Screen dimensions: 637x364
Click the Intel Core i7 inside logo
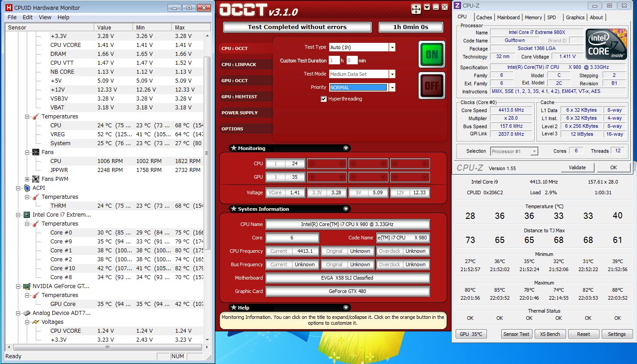click(607, 44)
